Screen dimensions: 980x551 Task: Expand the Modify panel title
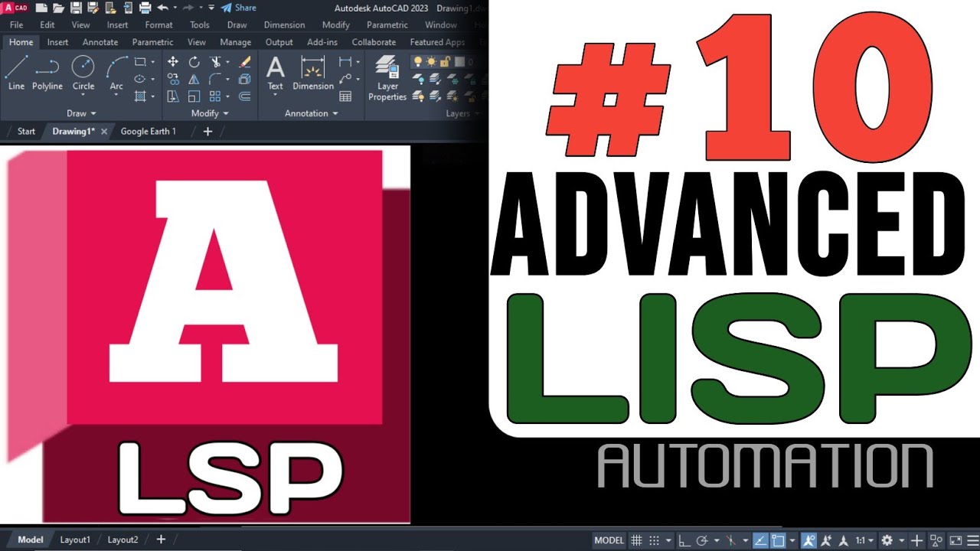[x=210, y=113]
